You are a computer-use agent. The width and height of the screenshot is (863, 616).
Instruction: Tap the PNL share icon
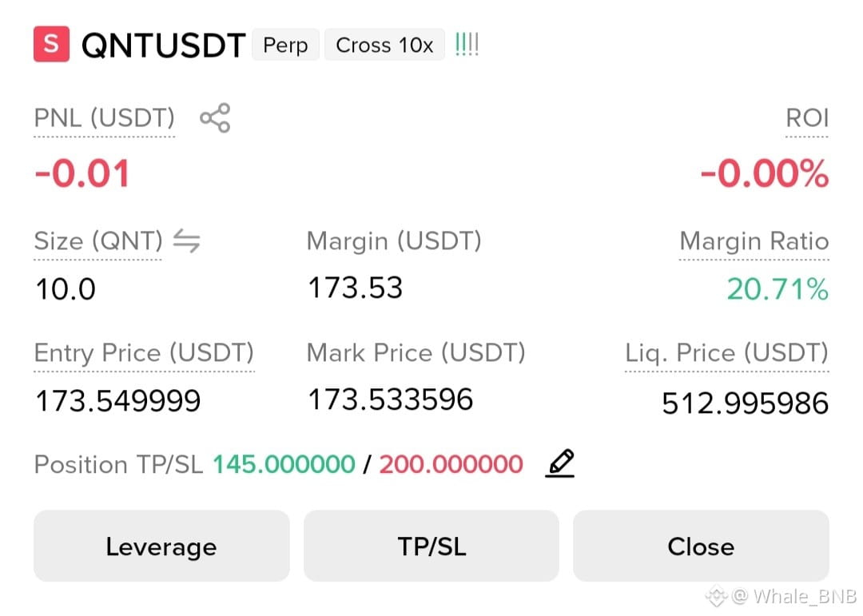coord(215,117)
